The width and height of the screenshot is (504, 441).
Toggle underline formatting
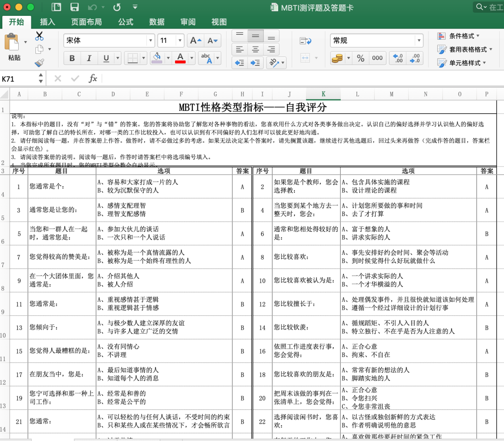tap(106, 58)
